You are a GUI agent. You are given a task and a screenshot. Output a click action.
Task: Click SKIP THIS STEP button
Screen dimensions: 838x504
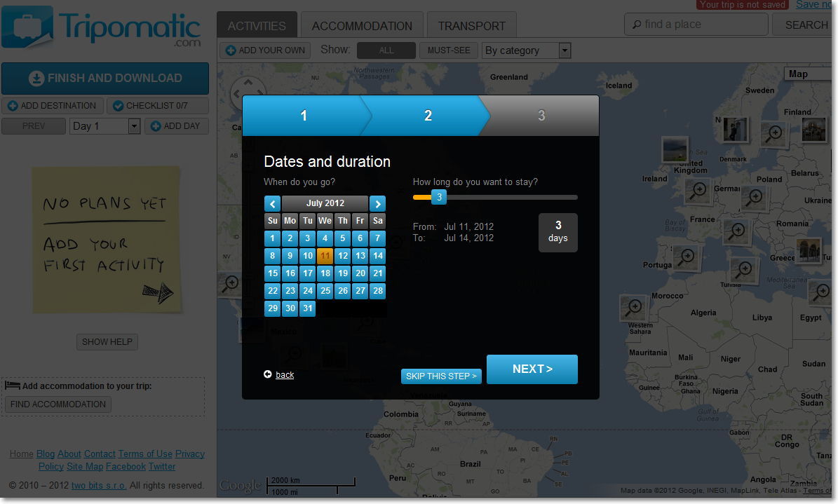pos(441,376)
